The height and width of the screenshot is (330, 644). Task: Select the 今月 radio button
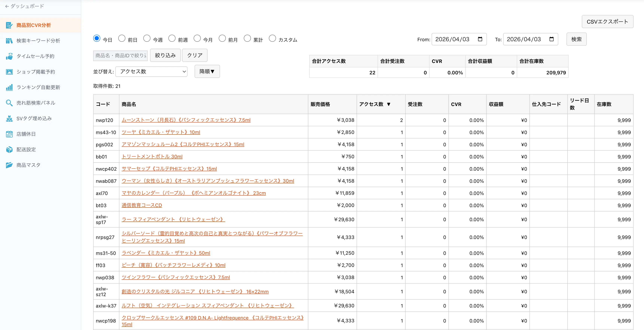click(x=197, y=38)
